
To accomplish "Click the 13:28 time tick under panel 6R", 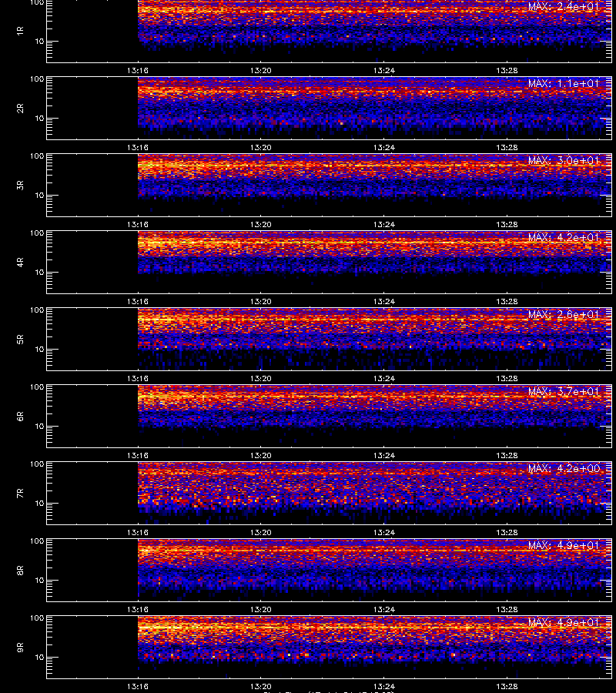I will click(x=507, y=455).
